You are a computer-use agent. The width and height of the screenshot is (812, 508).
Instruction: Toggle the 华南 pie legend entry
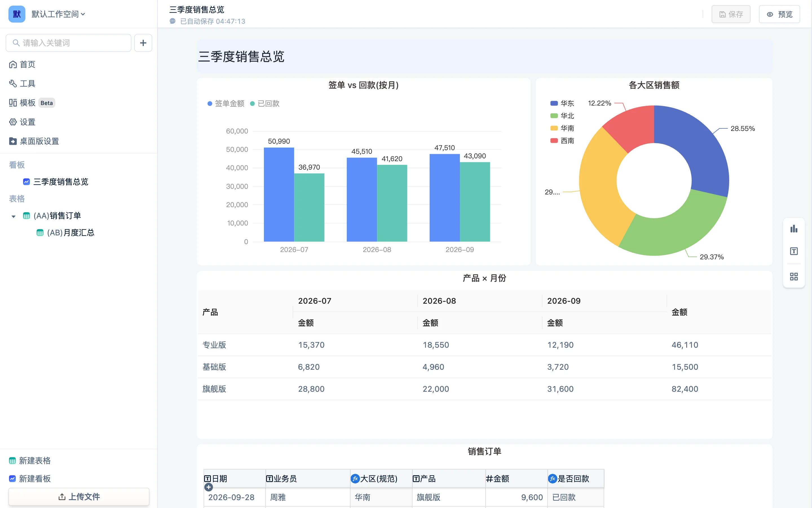[562, 128]
